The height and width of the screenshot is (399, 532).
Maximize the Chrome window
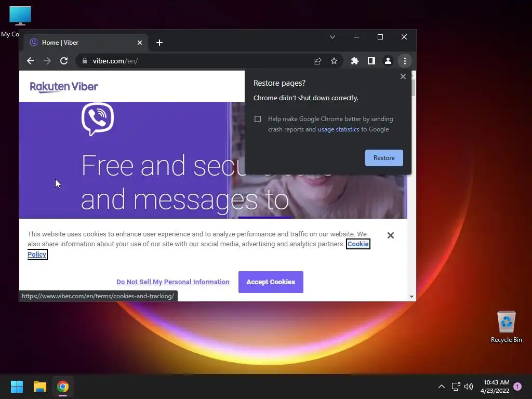coord(380,37)
